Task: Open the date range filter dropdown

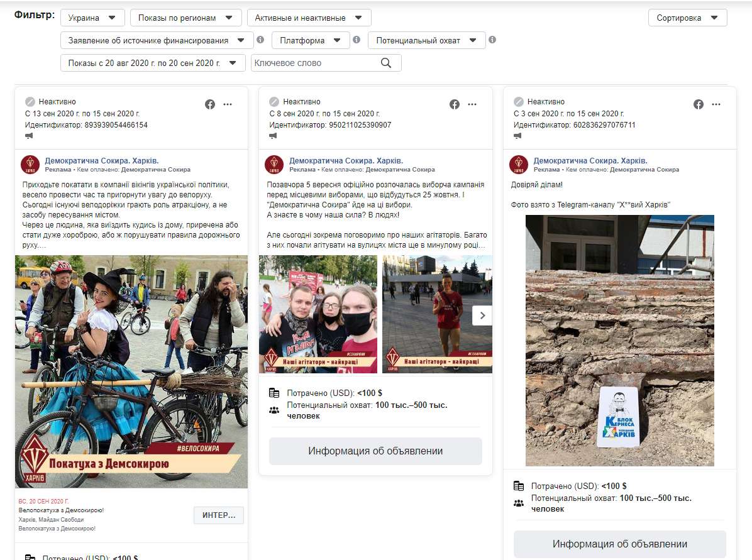Action: (153, 63)
